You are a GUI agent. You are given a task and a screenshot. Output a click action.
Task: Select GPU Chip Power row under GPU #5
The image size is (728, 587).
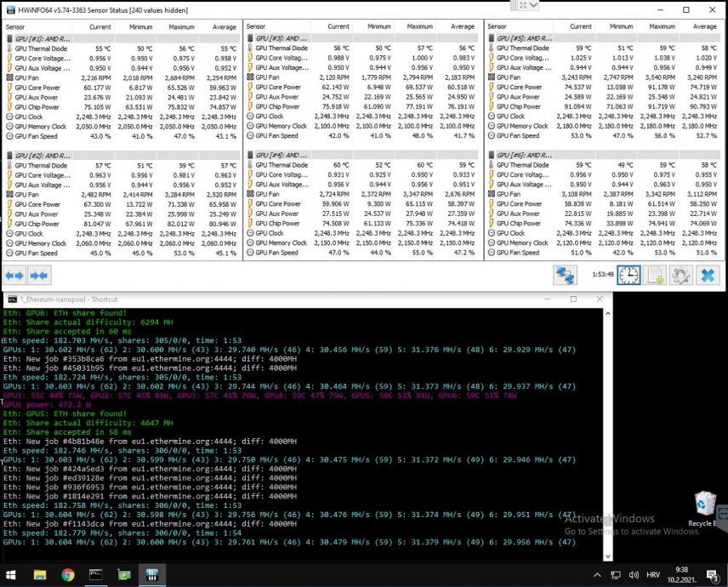tap(604, 106)
